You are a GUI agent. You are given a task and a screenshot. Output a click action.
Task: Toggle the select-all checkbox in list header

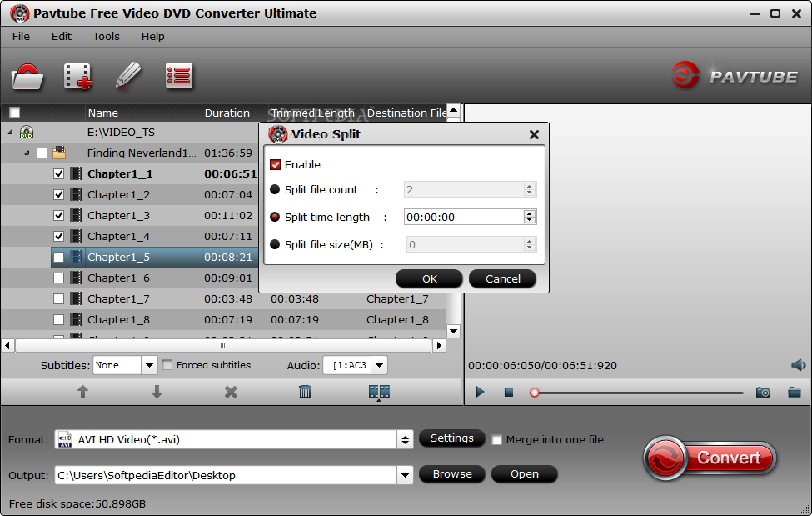tap(14, 113)
